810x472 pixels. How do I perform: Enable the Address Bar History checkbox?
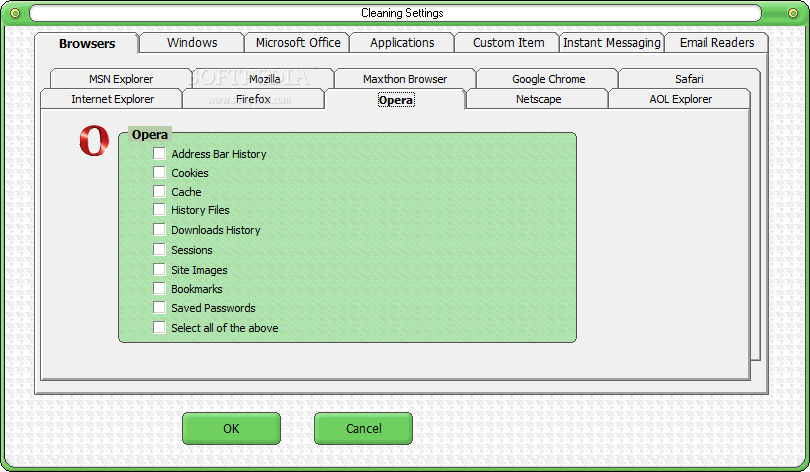tap(159, 153)
